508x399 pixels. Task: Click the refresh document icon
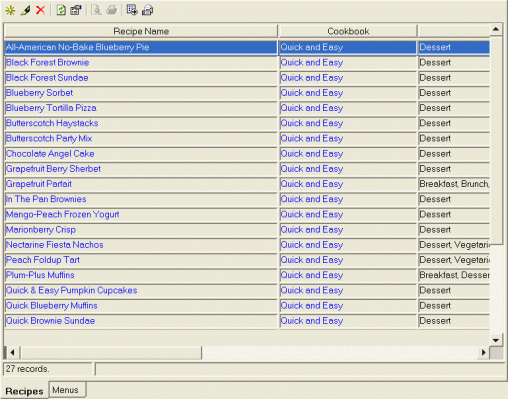[x=61, y=10]
